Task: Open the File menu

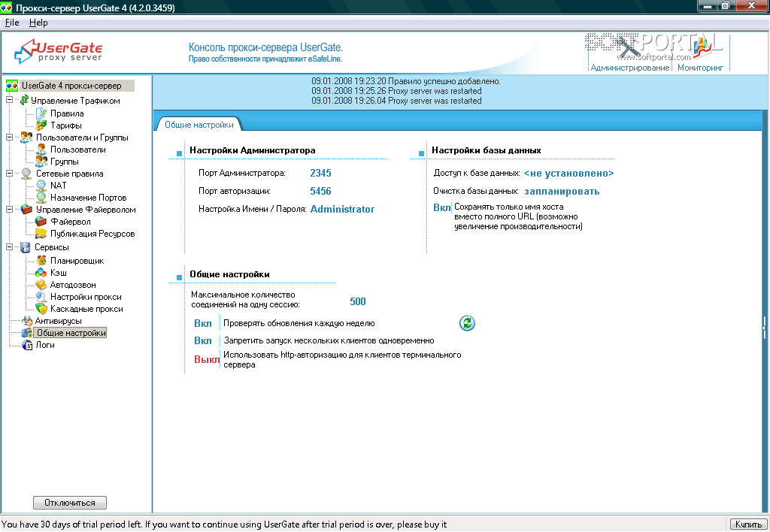Action: 12,23
